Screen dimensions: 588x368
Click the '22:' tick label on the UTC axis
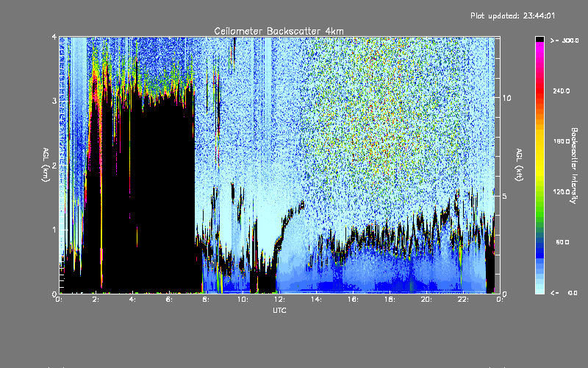point(463,300)
